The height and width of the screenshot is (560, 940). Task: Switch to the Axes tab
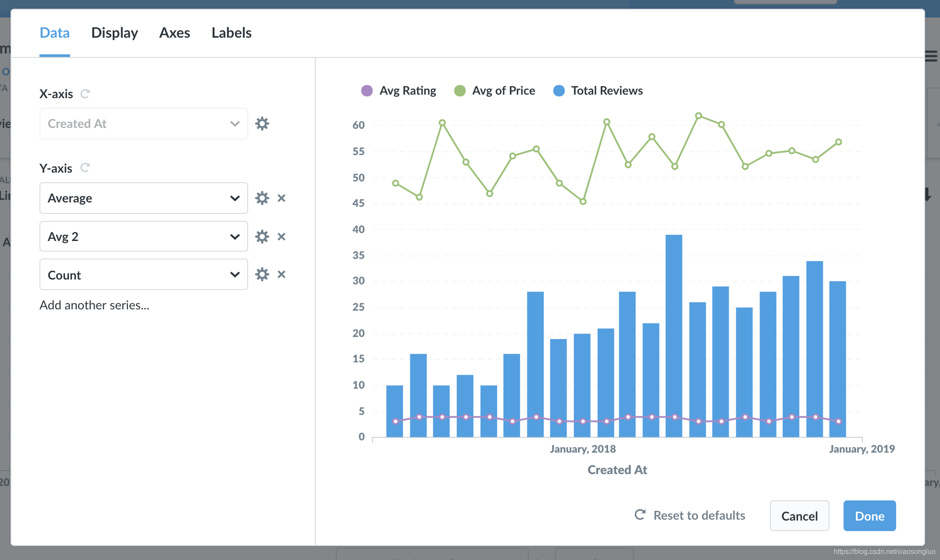tap(174, 33)
